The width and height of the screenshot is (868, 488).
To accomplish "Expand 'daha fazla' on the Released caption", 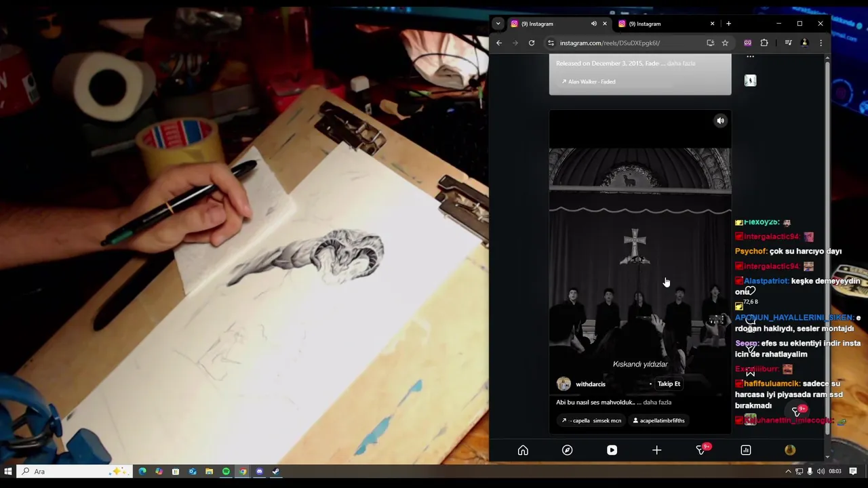I will [x=681, y=63].
